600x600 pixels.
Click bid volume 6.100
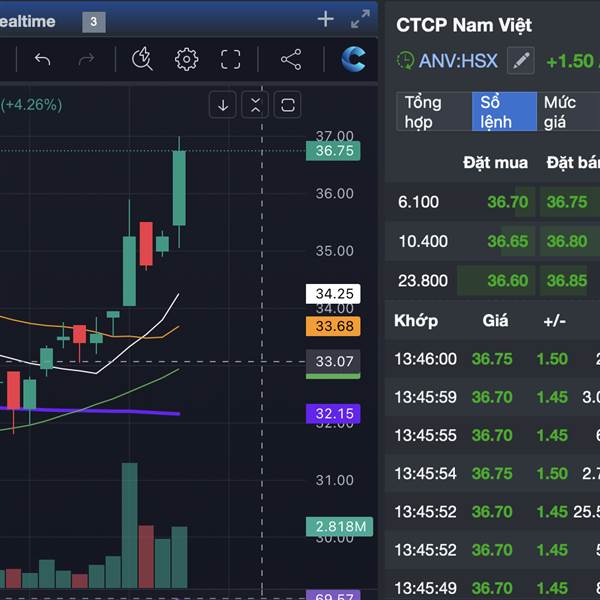pyautogui.click(x=418, y=202)
